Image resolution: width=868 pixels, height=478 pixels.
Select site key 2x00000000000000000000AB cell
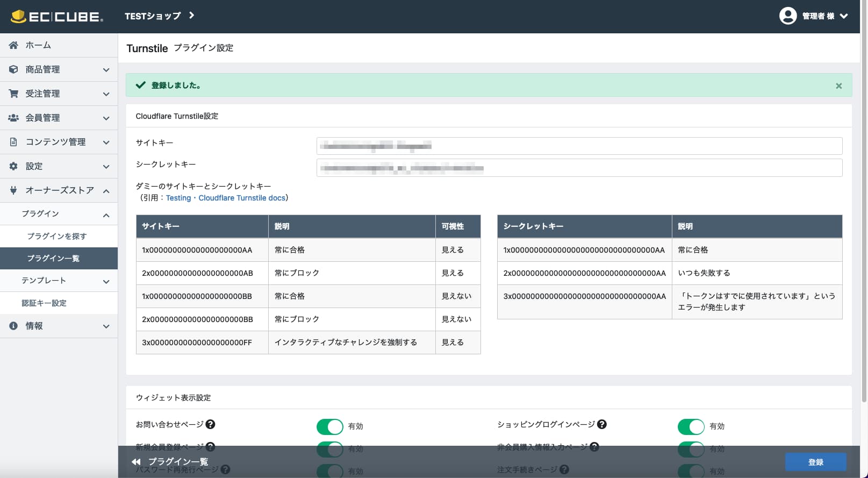pyautogui.click(x=202, y=273)
